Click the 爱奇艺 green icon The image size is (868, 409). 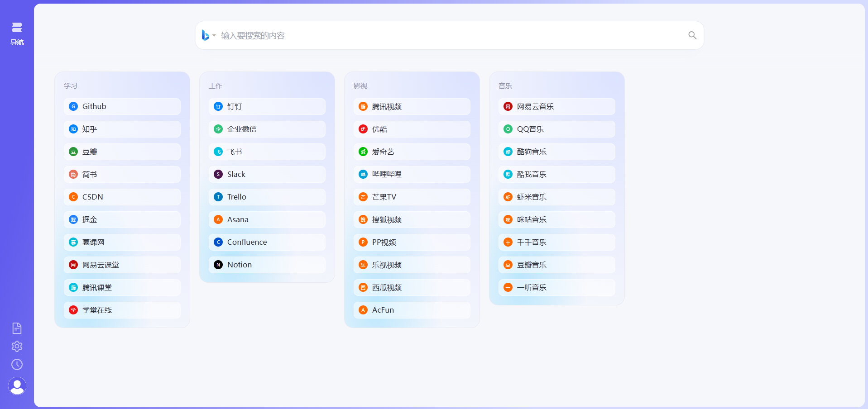point(363,152)
